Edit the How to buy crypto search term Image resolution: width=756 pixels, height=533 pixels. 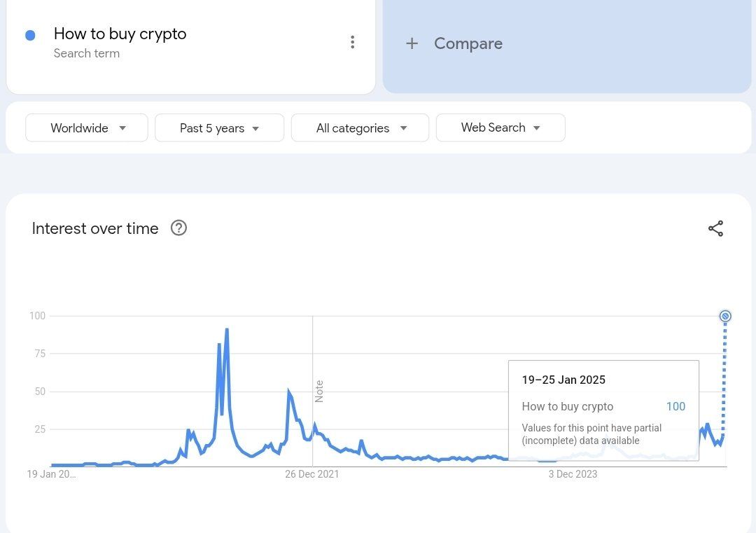pos(120,34)
